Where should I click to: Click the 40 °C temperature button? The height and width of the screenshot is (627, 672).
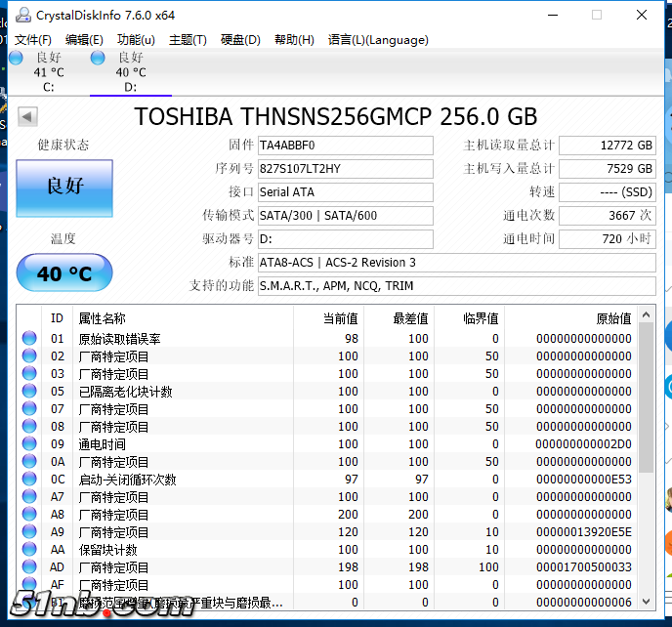pos(64,273)
